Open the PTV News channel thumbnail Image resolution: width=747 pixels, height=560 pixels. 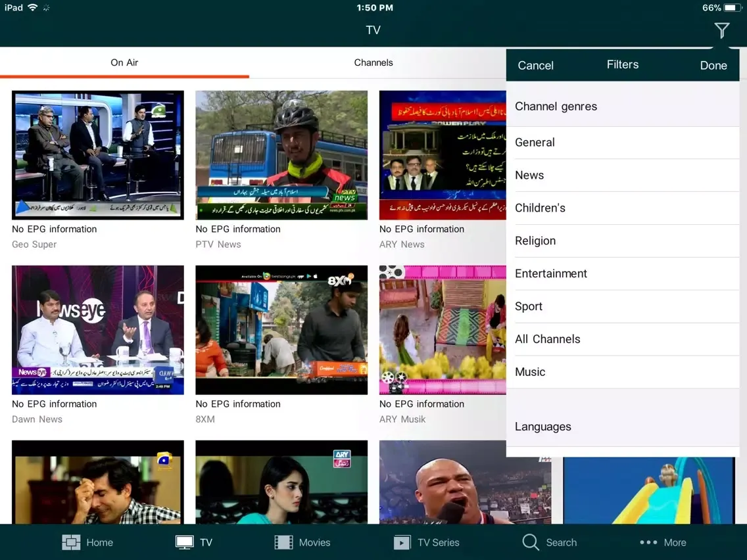pos(281,155)
